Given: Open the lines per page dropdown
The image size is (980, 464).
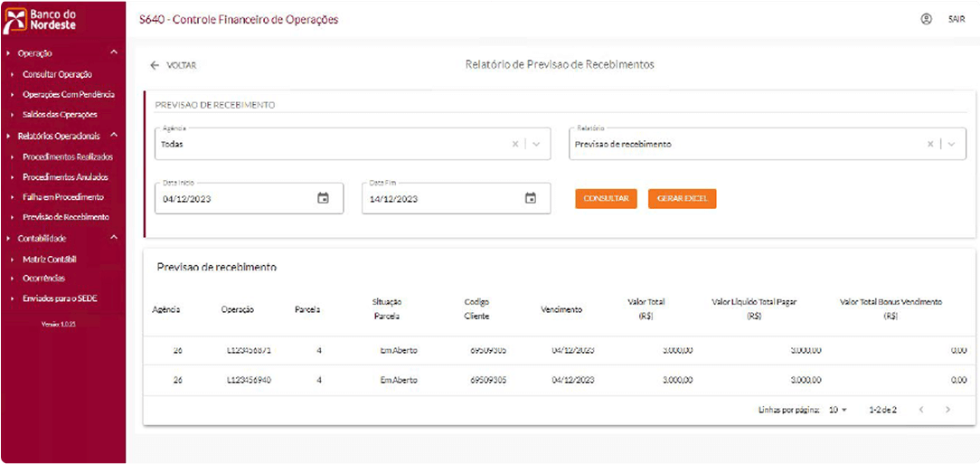Looking at the screenshot, I should point(838,410).
